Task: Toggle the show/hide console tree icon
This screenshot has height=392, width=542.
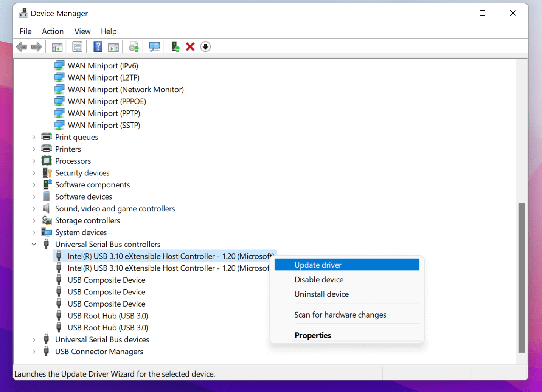Action: 57,47
